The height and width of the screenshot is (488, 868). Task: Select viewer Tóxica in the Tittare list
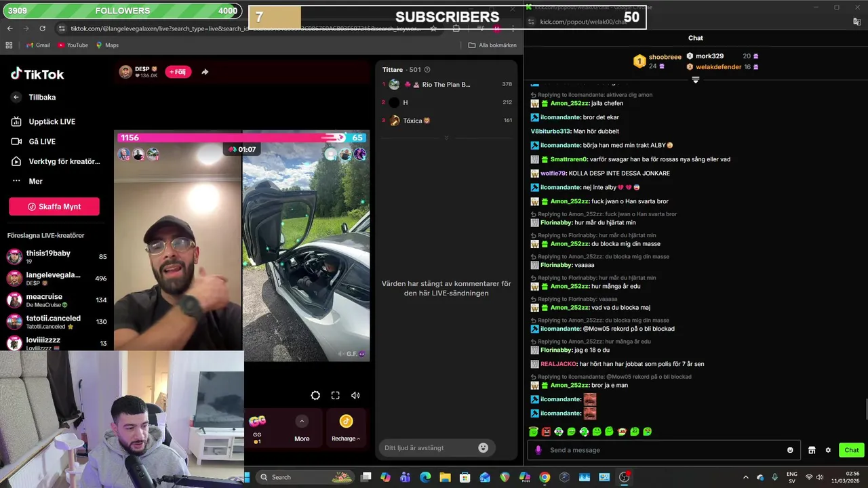pos(446,121)
